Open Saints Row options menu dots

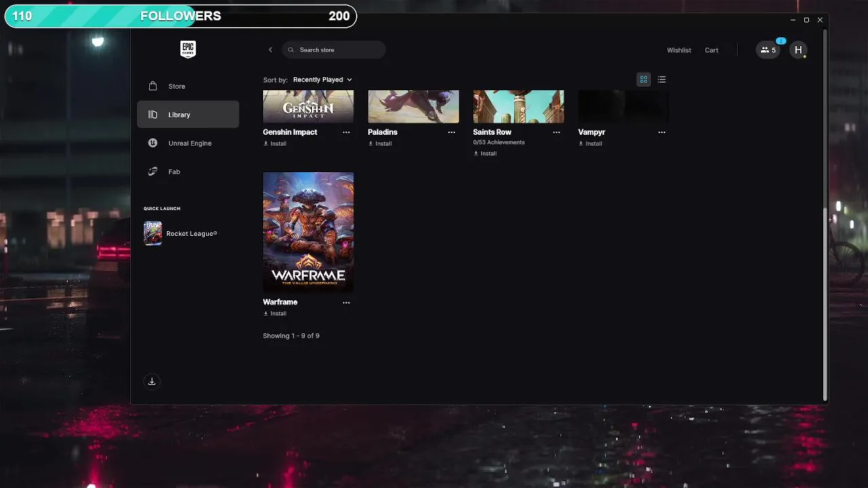557,132
